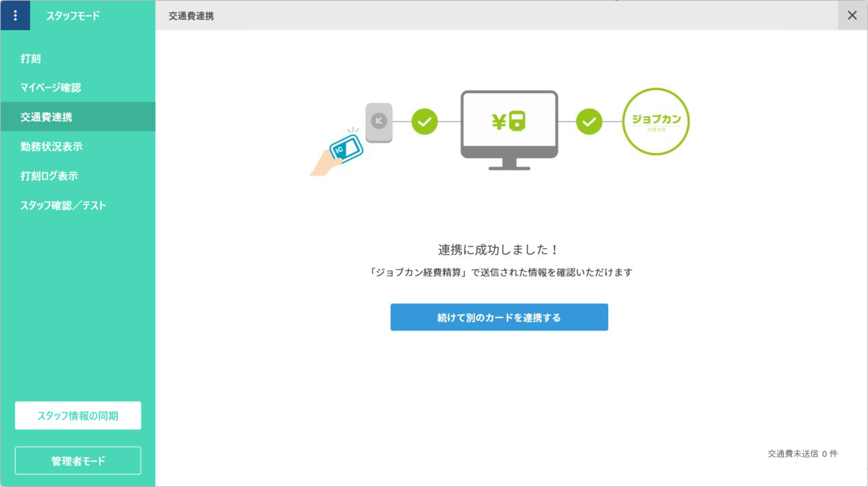
Task: Close the 交通費連携 panel with the X
Action: pos(852,16)
